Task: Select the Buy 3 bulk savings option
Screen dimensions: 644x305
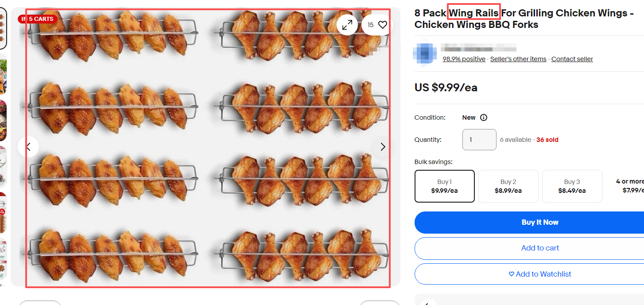Action: coord(572,186)
